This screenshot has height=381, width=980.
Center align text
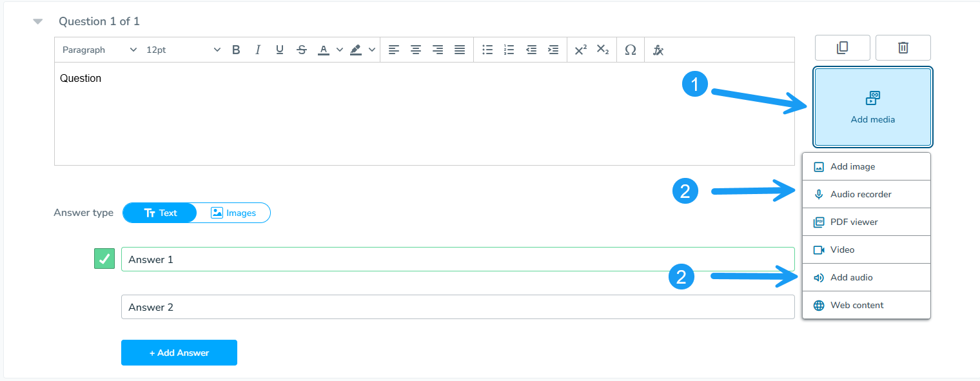pyautogui.click(x=416, y=50)
